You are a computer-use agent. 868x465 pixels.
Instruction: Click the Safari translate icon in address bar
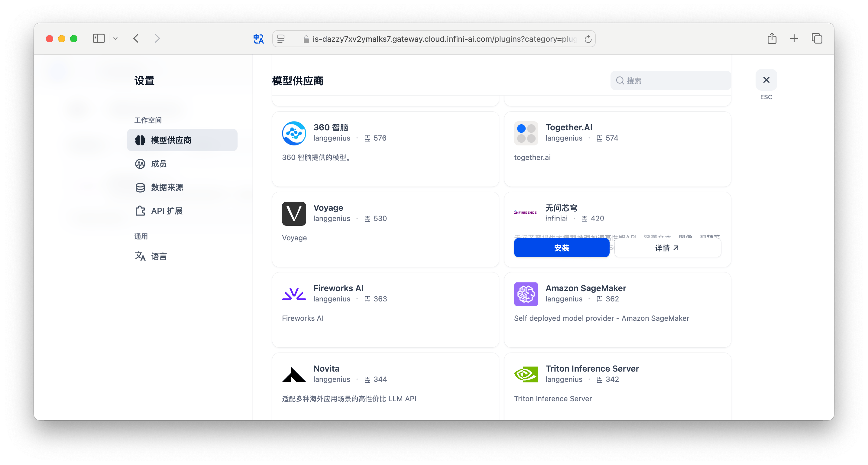click(258, 39)
